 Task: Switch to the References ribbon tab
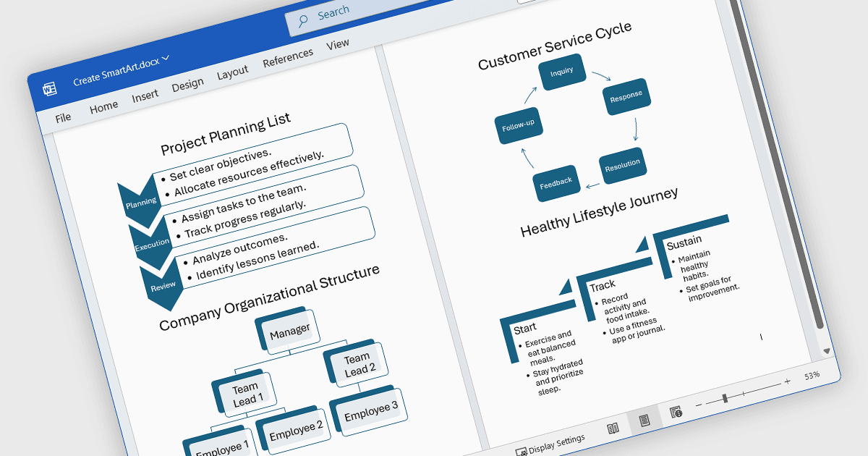[288, 58]
